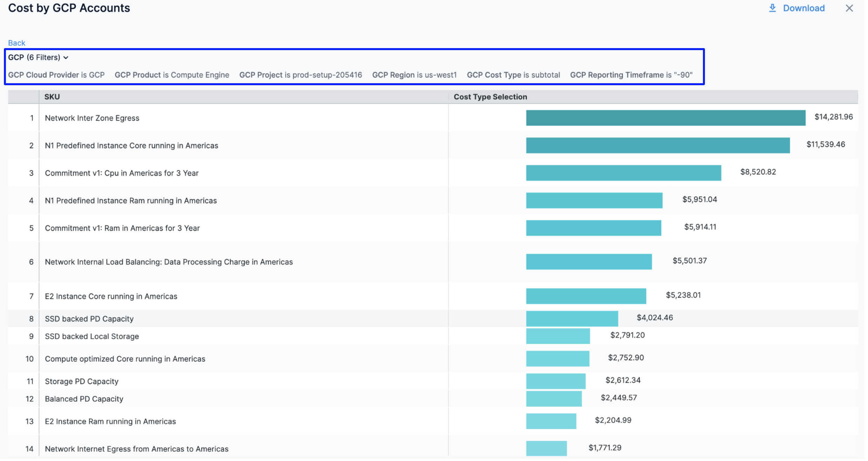Expand the GCP (6 Filters) dropdown chevron
This screenshot has height=461, width=868.
click(x=66, y=58)
